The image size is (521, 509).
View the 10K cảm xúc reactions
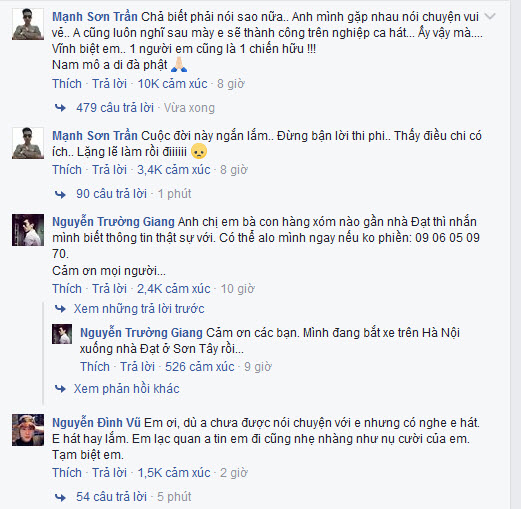click(x=172, y=84)
